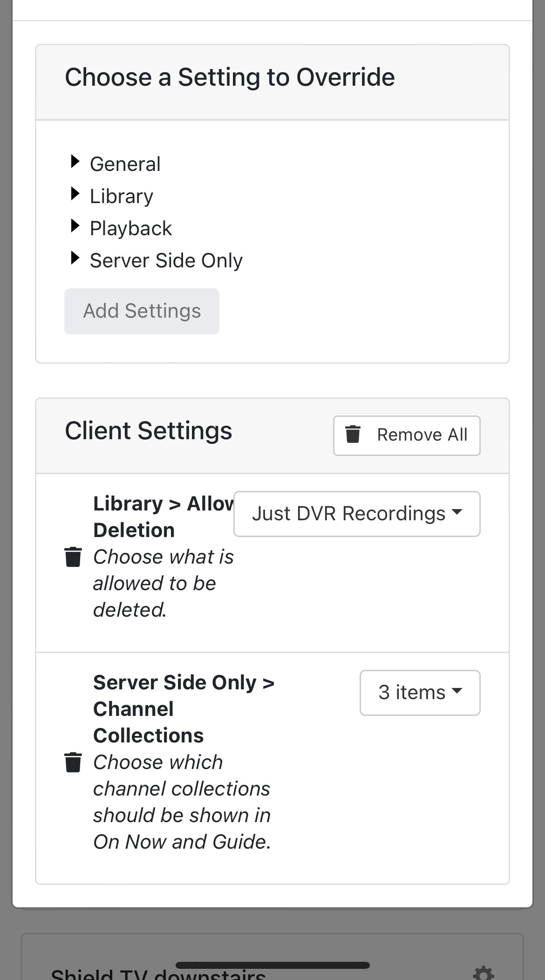Click the Remove All button

[407, 435]
